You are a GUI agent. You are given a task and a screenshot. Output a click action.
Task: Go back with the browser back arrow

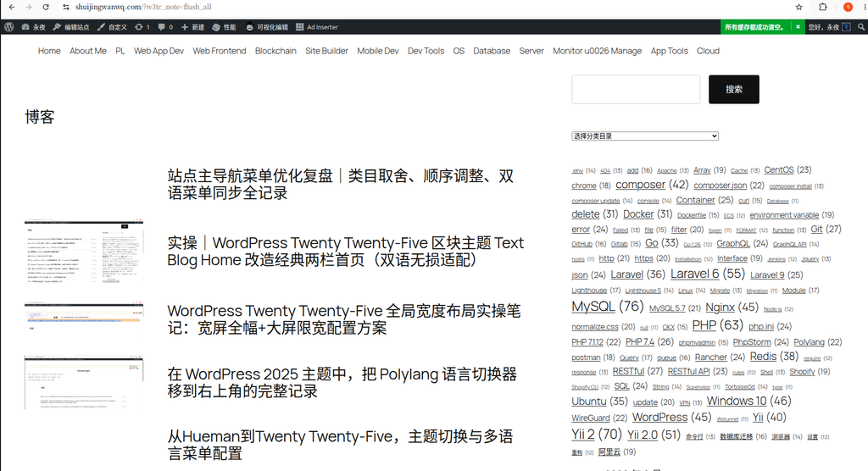click(12, 7)
